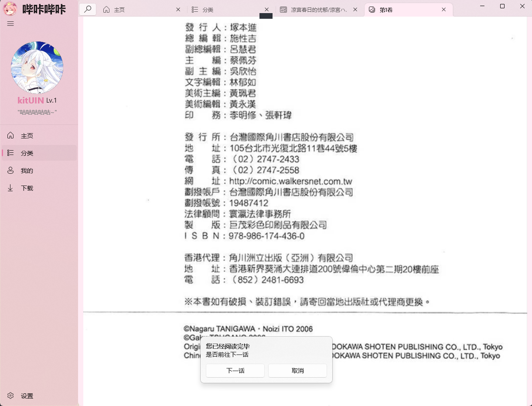Click the download arrow icon in sidebar
The height and width of the screenshot is (406, 532).
coord(10,188)
